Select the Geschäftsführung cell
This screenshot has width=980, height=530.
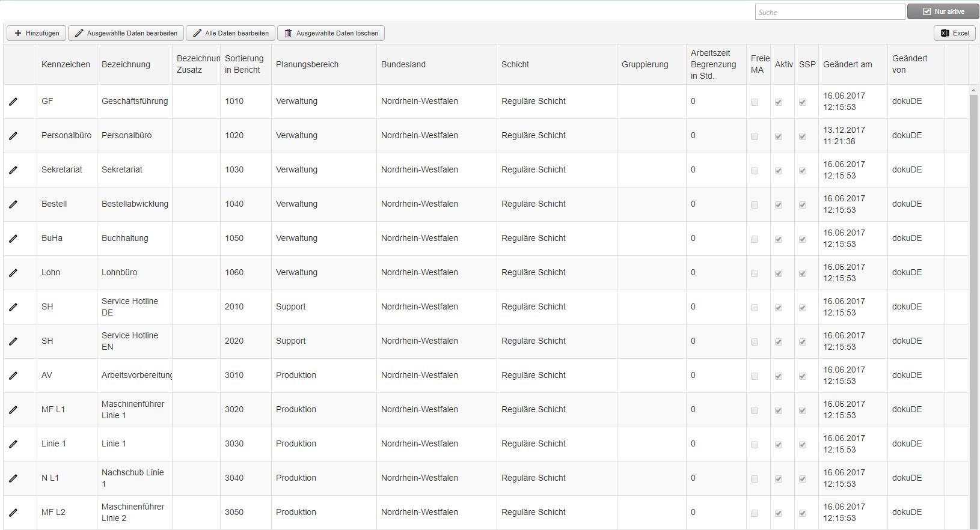135,101
